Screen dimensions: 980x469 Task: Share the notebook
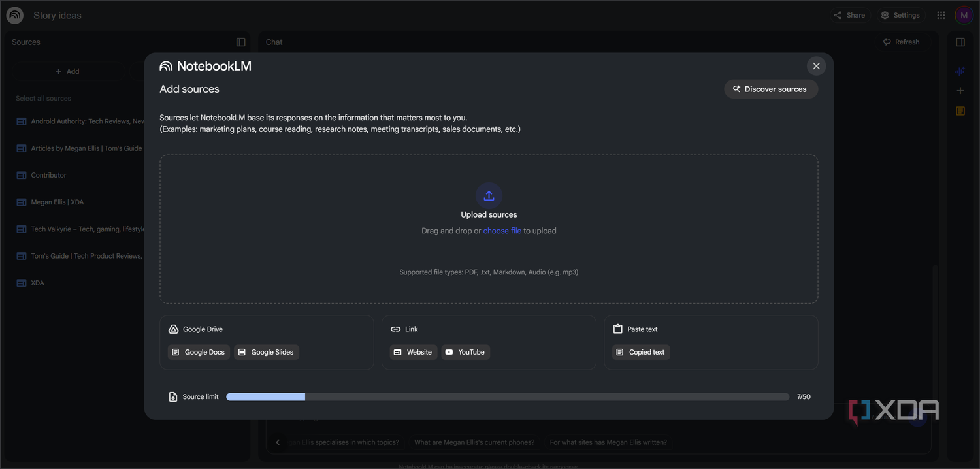pyautogui.click(x=849, y=15)
